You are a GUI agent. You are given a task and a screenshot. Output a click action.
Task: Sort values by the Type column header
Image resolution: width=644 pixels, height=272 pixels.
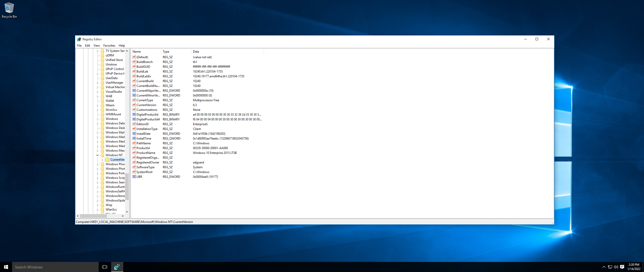pyautogui.click(x=176, y=51)
